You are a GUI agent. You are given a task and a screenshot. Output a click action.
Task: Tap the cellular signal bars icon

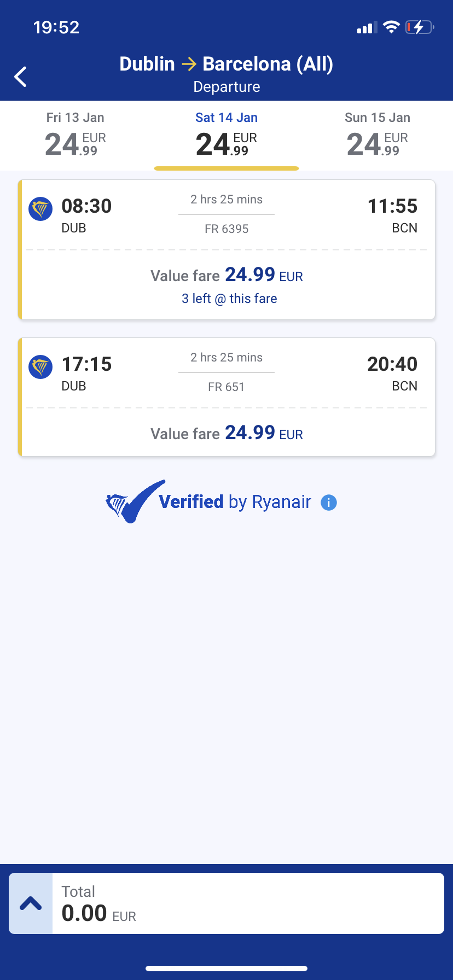click(x=367, y=28)
